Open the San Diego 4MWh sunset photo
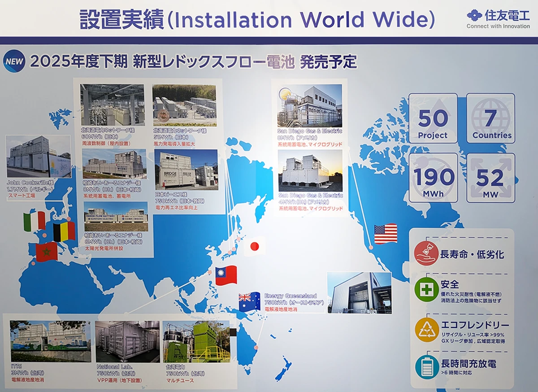Viewport: 538px width, 392px height. [x=310, y=171]
